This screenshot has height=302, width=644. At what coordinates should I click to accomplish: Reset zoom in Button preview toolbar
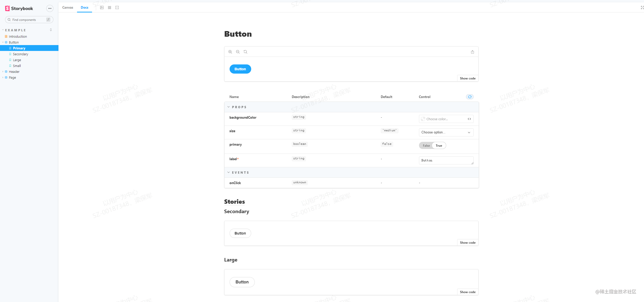245,52
